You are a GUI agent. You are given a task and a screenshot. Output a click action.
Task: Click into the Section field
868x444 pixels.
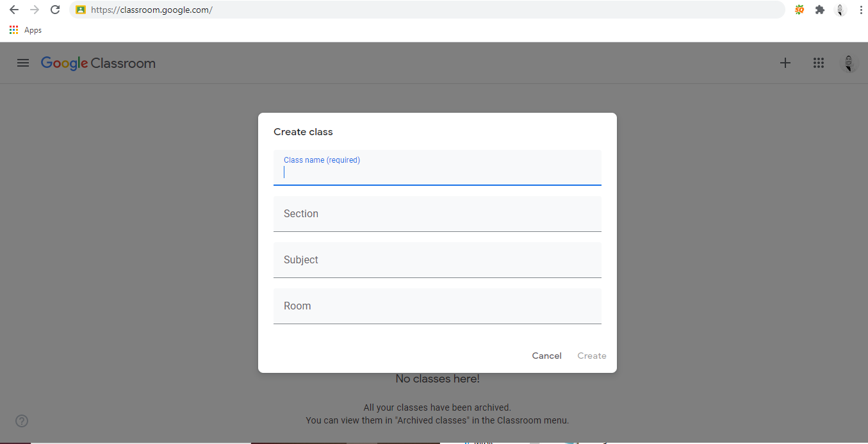(437, 214)
